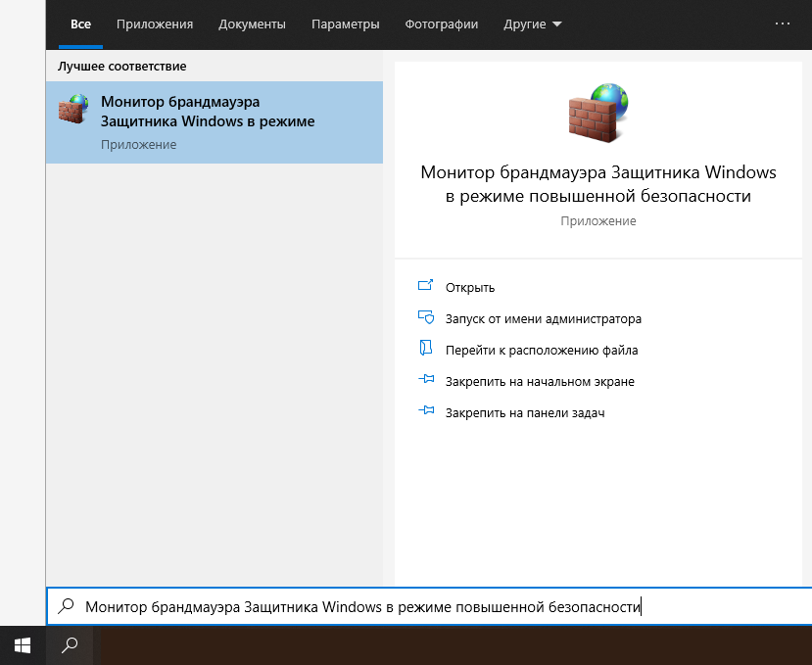This screenshot has width=812, height=665.
Task: Choose Закрепить на начальном экране
Action: [x=540, y=382]
